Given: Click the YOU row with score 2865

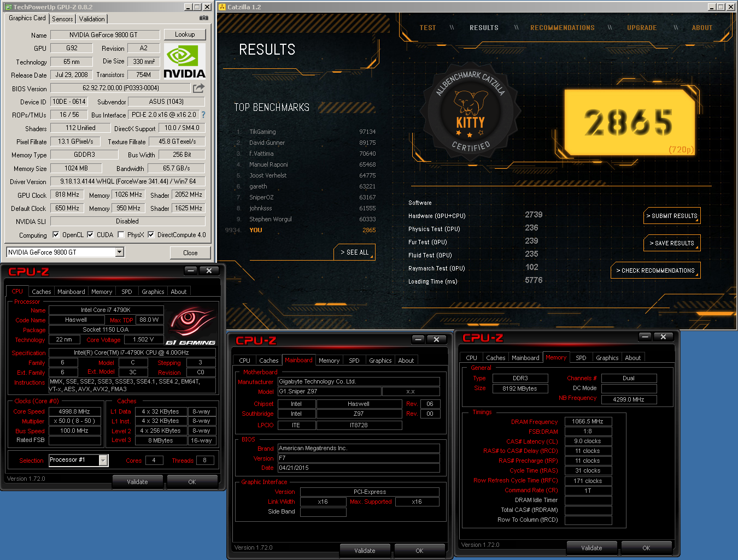Looking at the screenshot, I should [x=301, y=230].
